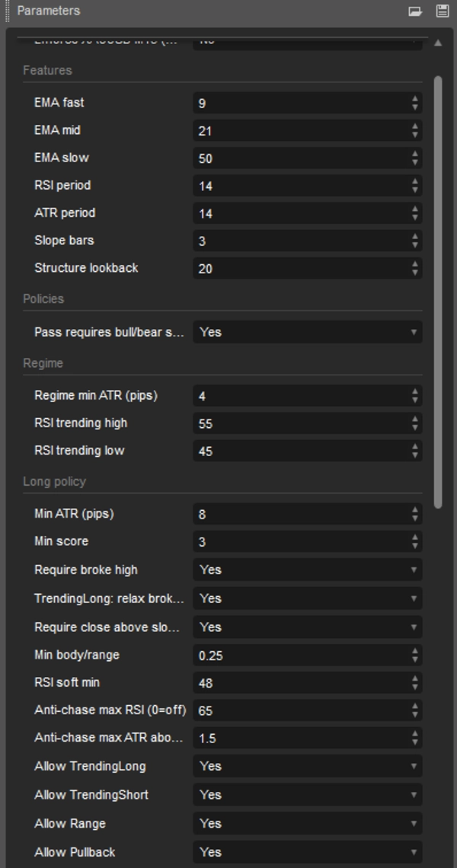Adjust the Structure lookback stepper arrows

pyautogui.click(x=415, y=269)
